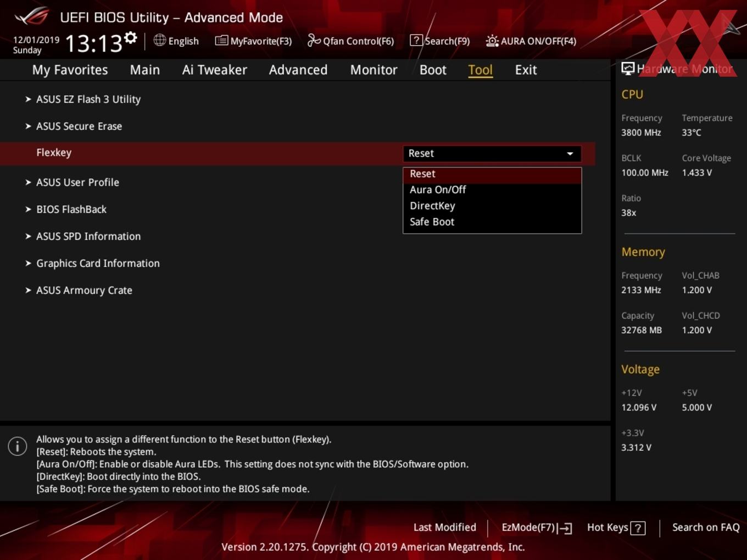Click the Hardware Monitor panel title
The width and height of the screenshot is (747, 560).
pyautogui.click(x=685, y=69)
